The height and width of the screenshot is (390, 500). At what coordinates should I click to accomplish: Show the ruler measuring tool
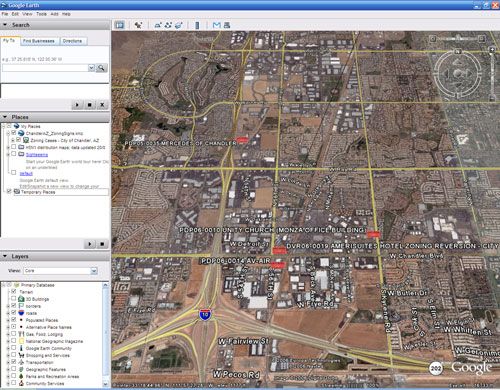(197, 25)
